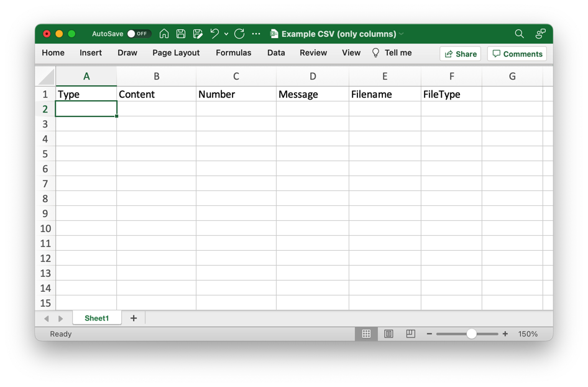
Task: Select column F header
Action: [451, 77]
